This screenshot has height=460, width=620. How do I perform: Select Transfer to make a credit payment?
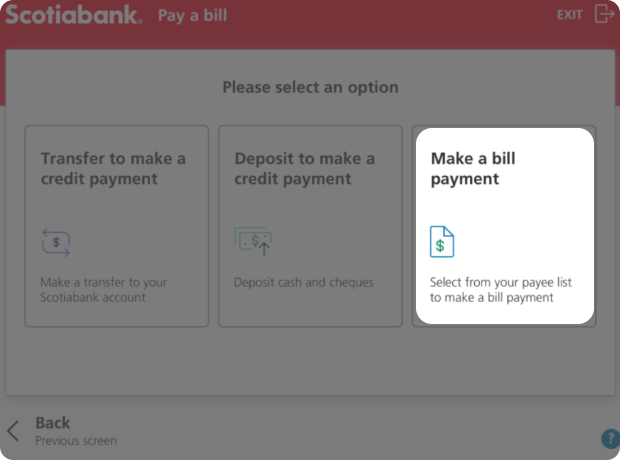(117, 226)
